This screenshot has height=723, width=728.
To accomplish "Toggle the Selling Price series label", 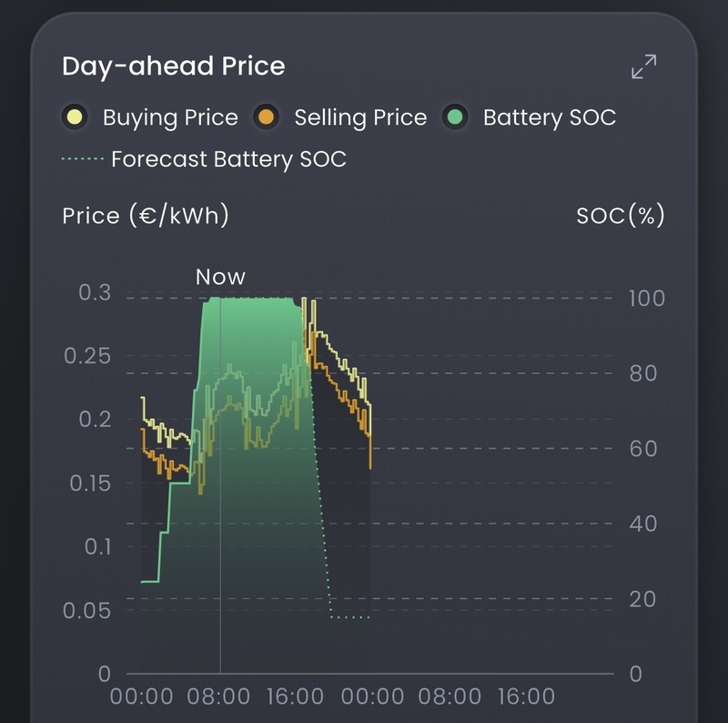I will click(360, 117).
